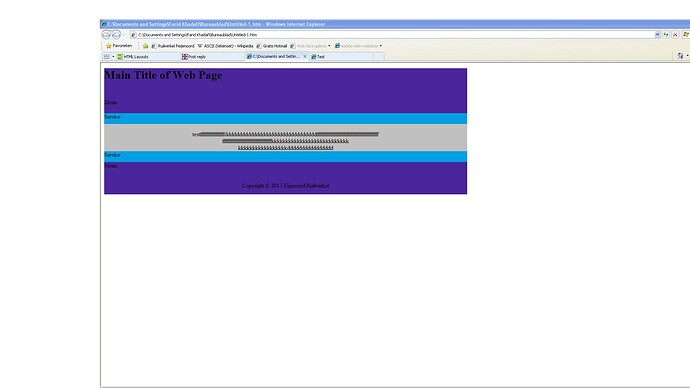Go back with the Back arrow
This screenshot has width=690, height=388.
click(106, 35)
